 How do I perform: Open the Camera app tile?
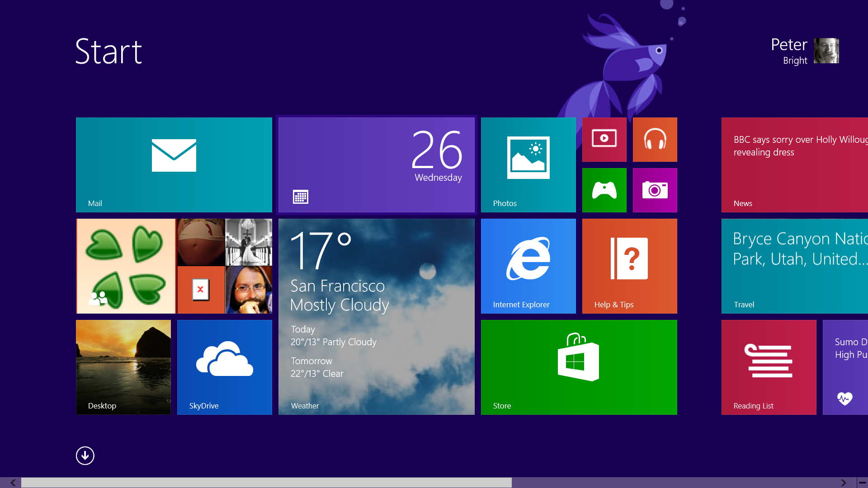click(655, 190)
